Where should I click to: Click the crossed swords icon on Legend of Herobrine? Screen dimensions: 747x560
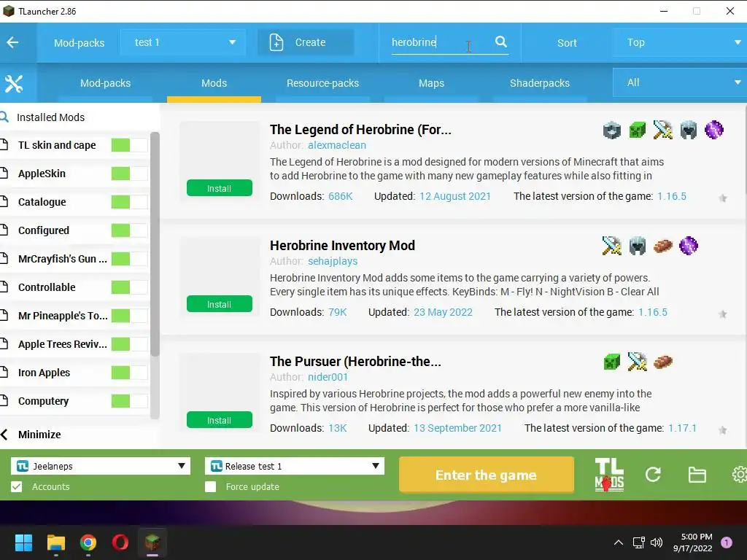click(662, 130)
